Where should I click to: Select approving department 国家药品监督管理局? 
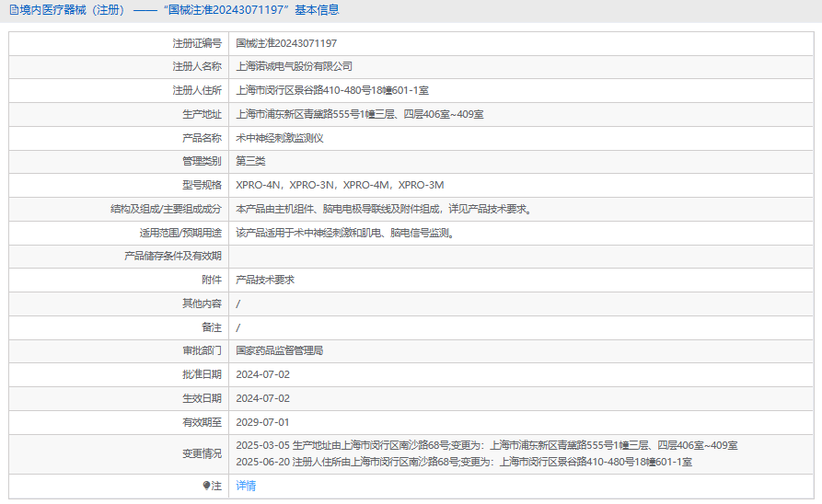click(x=280, y=350)
